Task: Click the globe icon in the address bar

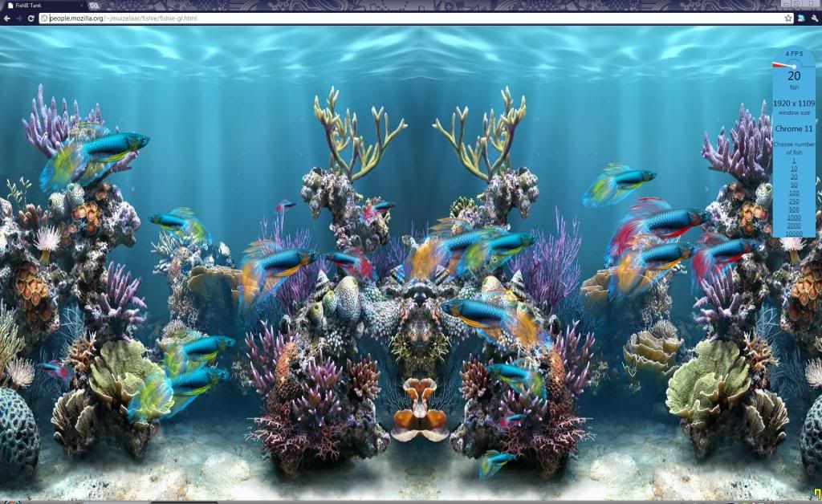Action: (x=44, y=18)
